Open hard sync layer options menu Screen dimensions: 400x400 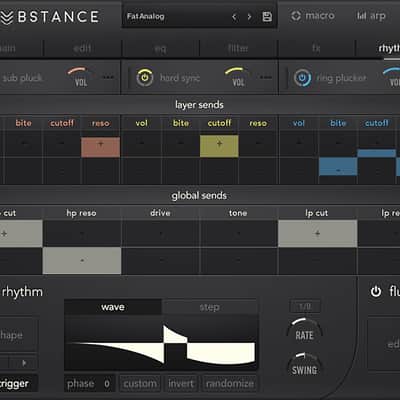(x=266, y=77)
